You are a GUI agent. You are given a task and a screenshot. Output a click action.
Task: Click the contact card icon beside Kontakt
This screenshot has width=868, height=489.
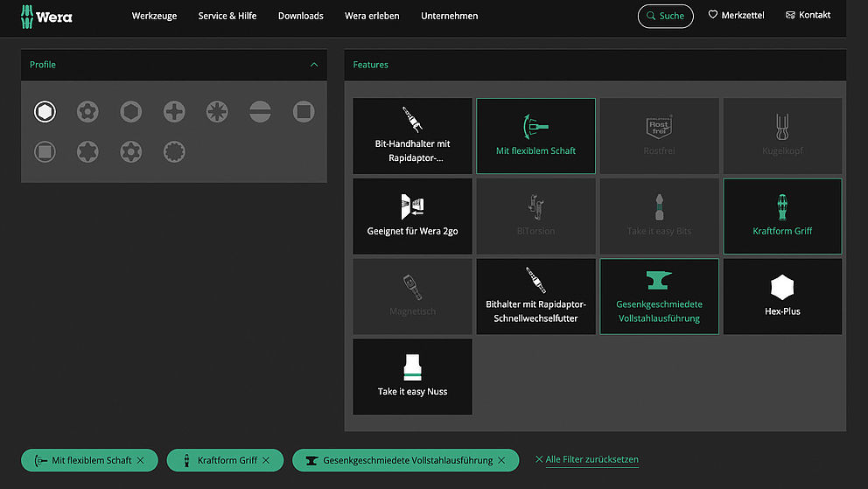click(x=790, y=15)
